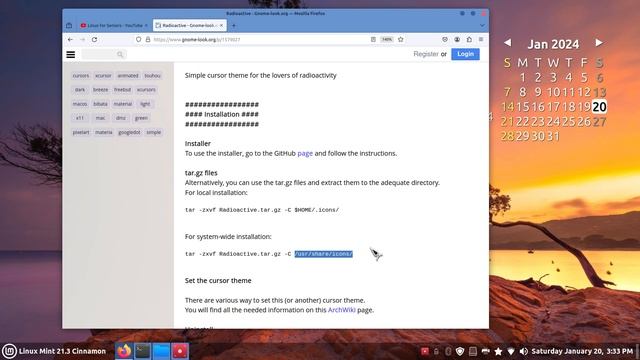Close the Linux For Seniors YouTube tab

146,25
